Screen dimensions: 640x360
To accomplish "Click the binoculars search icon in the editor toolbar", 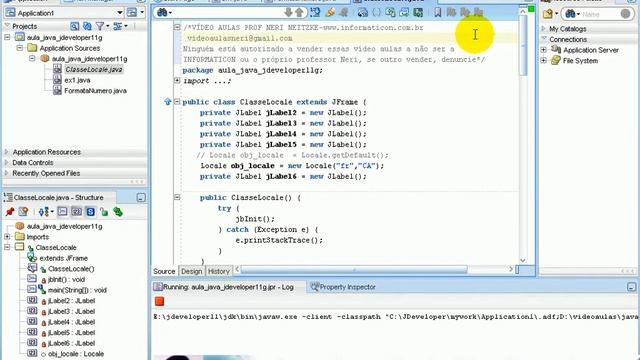I will pos(162,13).
